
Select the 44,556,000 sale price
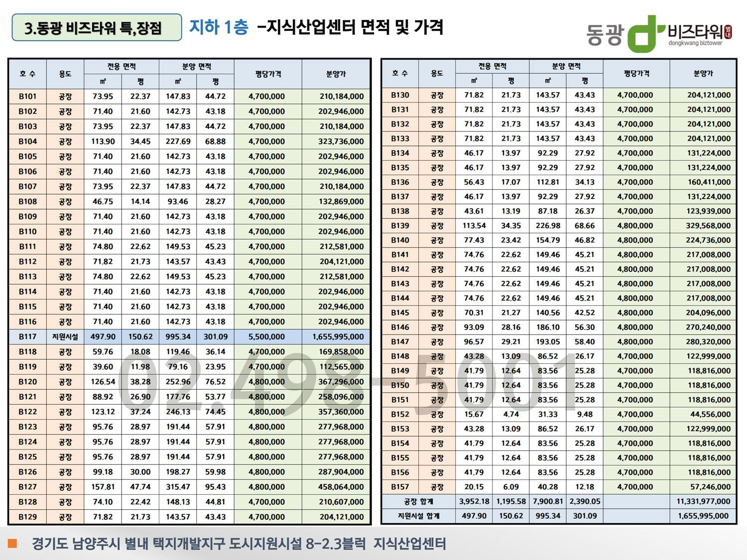click(711, 414)
